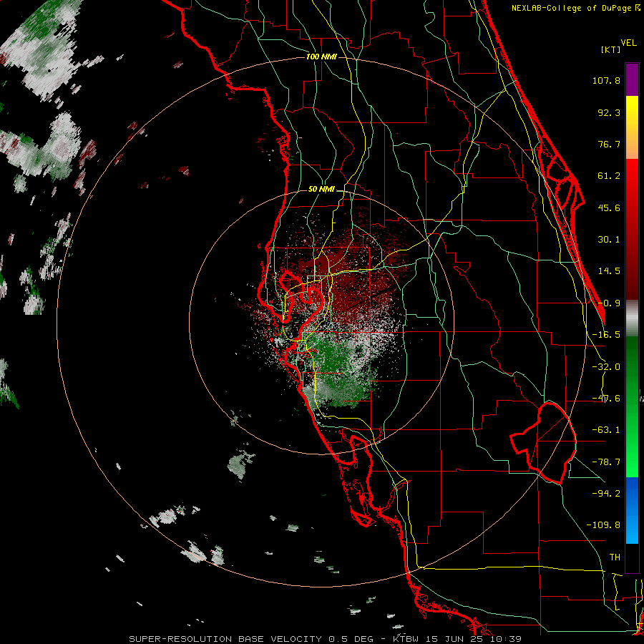Screen dimensions: 644x644
Task: Click the blue segment of velocity color bar
Action: (632, 510)
